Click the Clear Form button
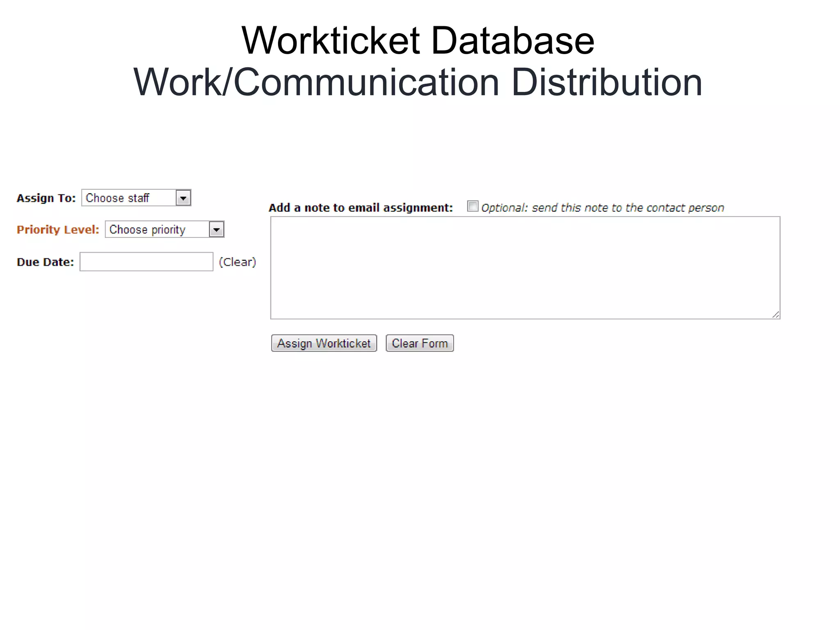The width and height of the screenshot is (840, 630). pyautogui.click(x=420, y=343)
